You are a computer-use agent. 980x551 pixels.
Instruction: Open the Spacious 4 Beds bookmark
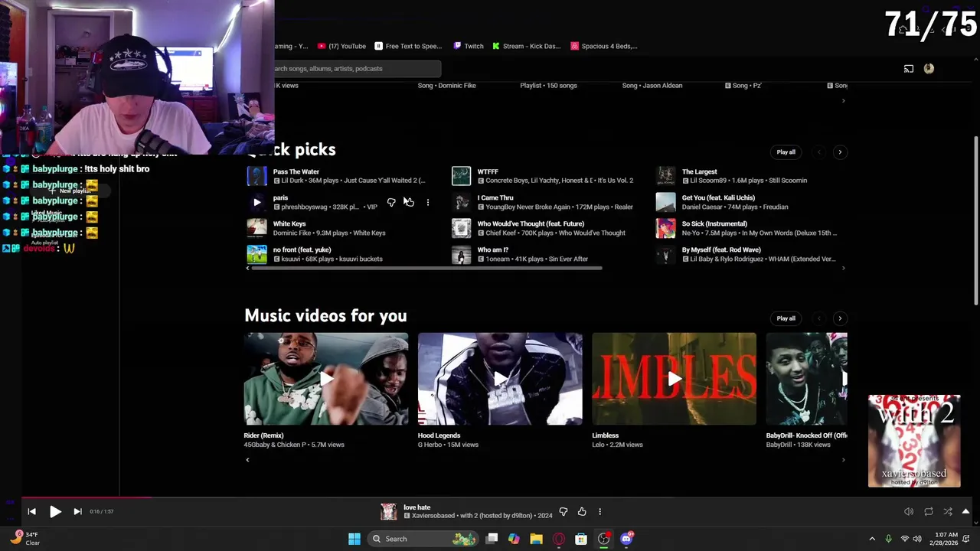604,46
